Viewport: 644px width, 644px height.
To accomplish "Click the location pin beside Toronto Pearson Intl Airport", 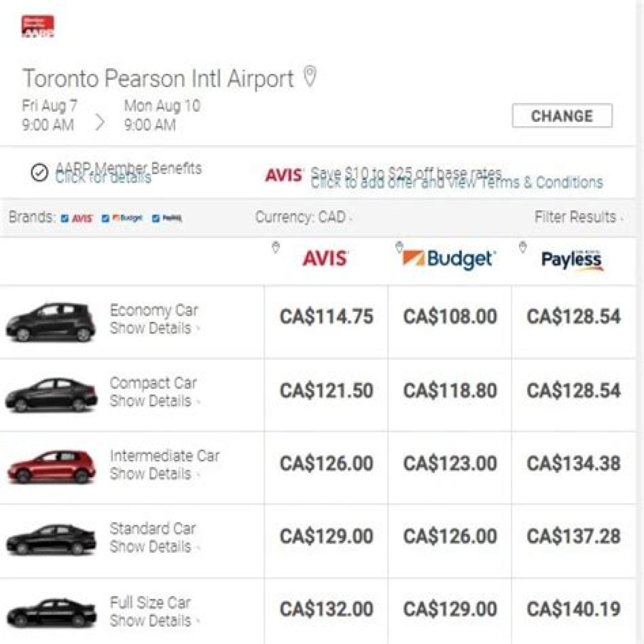I will click(310, 77).
